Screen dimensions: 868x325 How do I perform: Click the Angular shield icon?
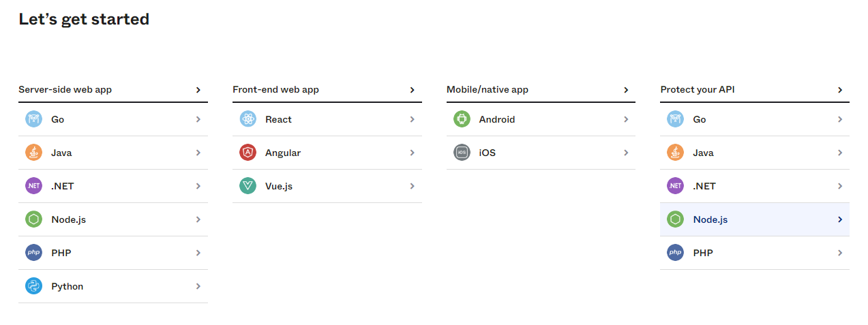(x=248, y=153)
